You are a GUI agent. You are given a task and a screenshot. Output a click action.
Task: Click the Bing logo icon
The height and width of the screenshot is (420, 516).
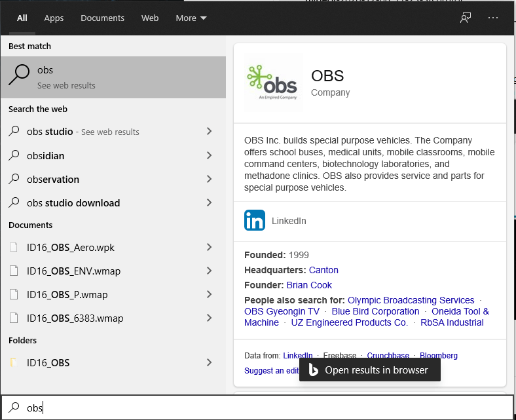(x=313, y=370)
